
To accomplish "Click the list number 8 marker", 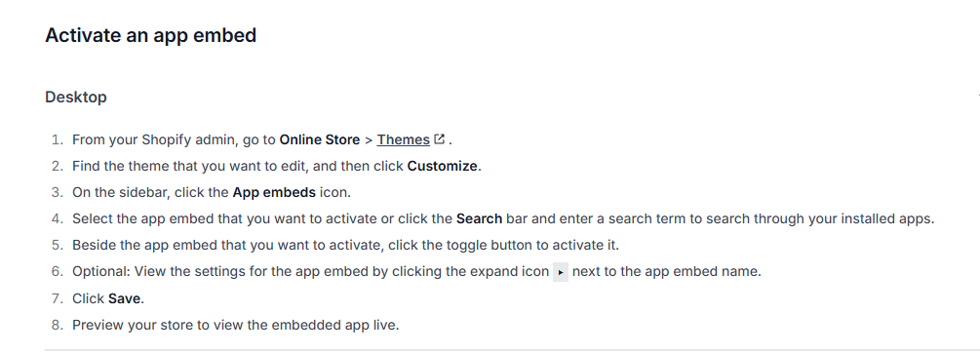I will [x=58, y=325].
